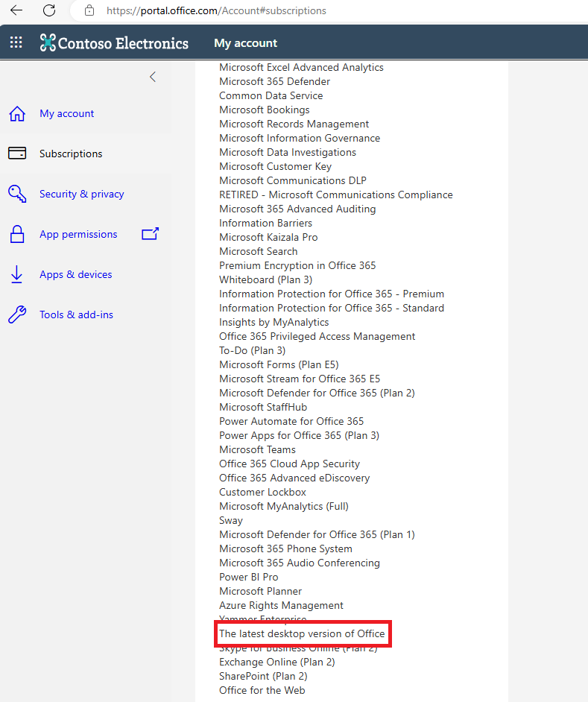Open App permissions in the sidebar
This screenshot has width=588, height=702.
pos(78,235)
